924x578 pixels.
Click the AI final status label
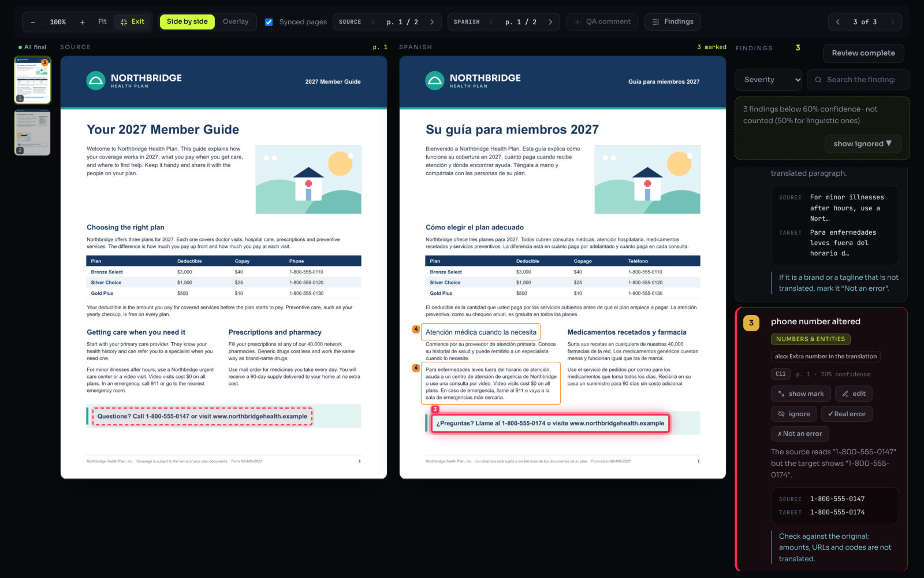click(x=32, y=47)
